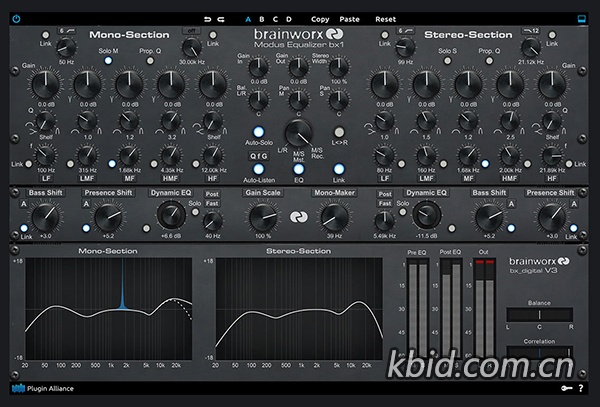Toggle the Auto-Listen switch
The image size is (600, 407).
click(258, 168)
